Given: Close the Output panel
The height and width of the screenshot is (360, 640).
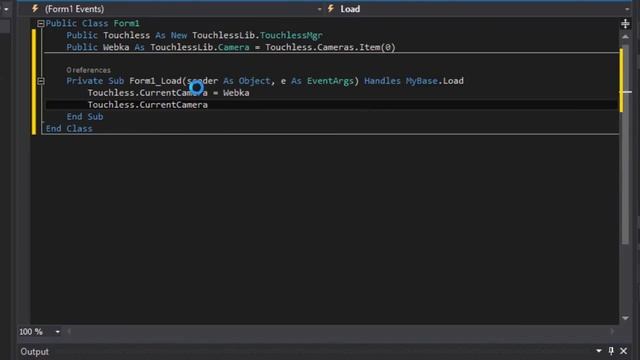Looking at the screenshot, I should (623, 351).
